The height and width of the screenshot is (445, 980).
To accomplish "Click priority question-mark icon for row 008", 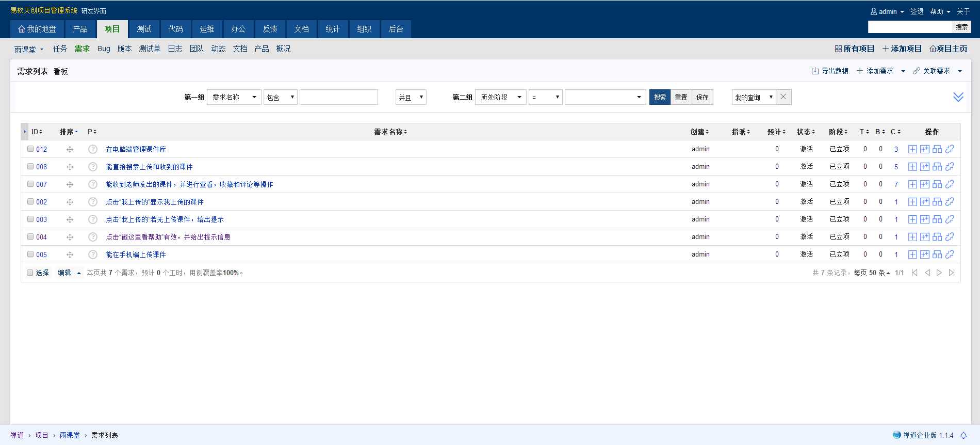I will click(x=93, y=167).
